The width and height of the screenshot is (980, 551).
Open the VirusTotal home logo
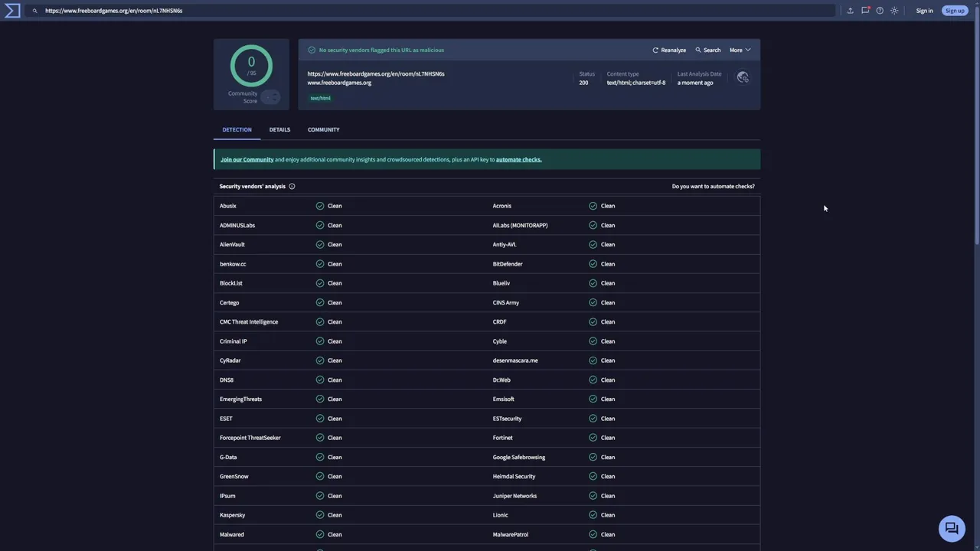point(12,11)
